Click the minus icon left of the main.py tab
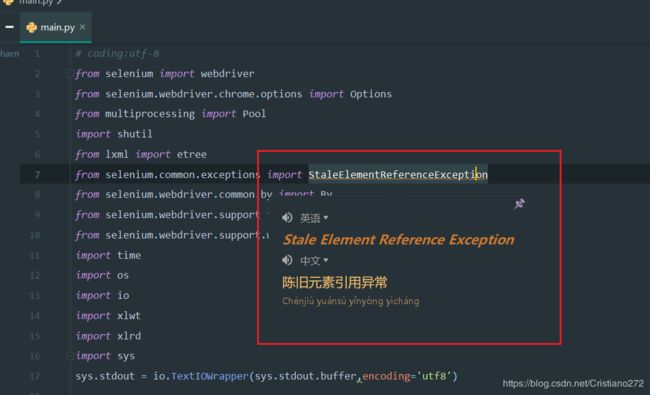This screenshot has height=395, width=650. click(x=9, y=27)
